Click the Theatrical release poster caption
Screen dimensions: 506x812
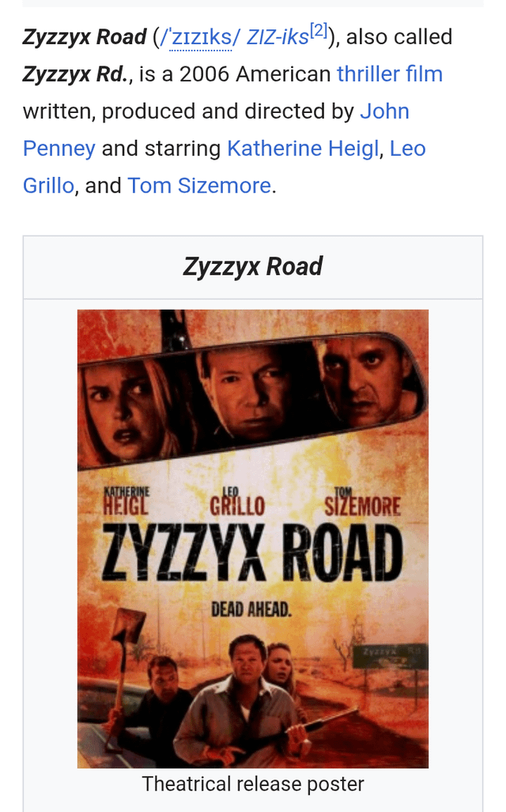[253, 784]
